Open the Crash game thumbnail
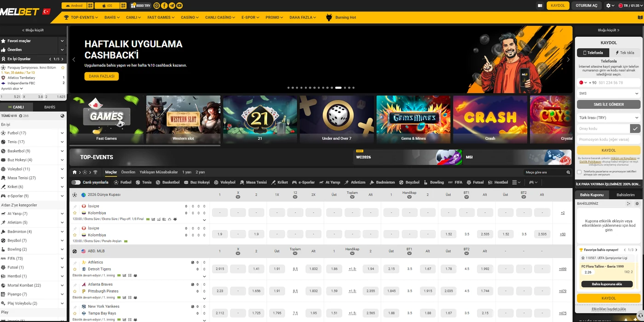 [x=490, y=120]
